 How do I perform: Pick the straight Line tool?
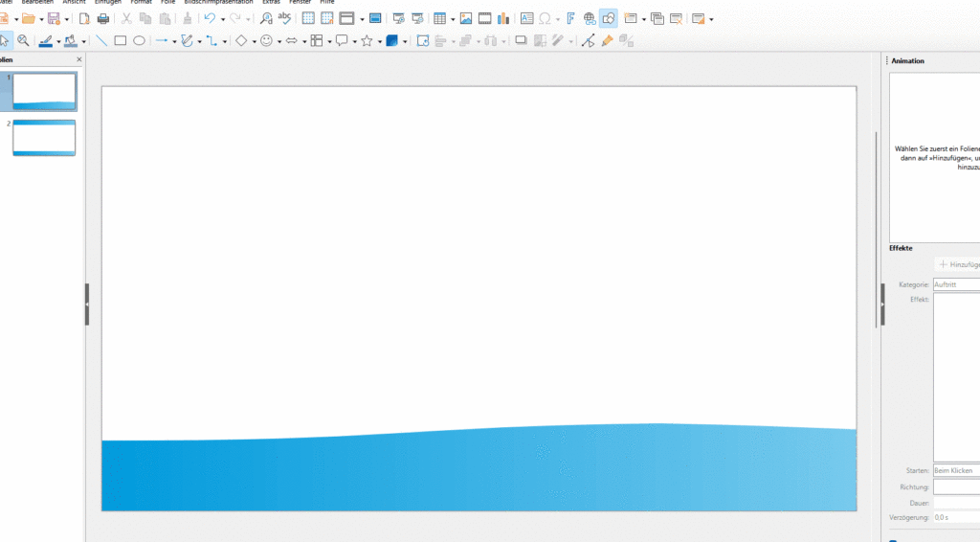tap(102, 41)
